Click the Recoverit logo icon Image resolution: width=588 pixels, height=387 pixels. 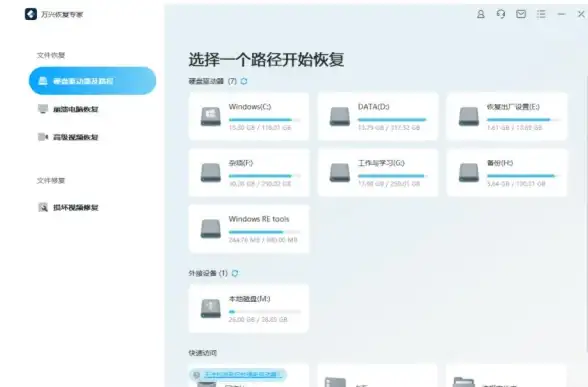31,14
